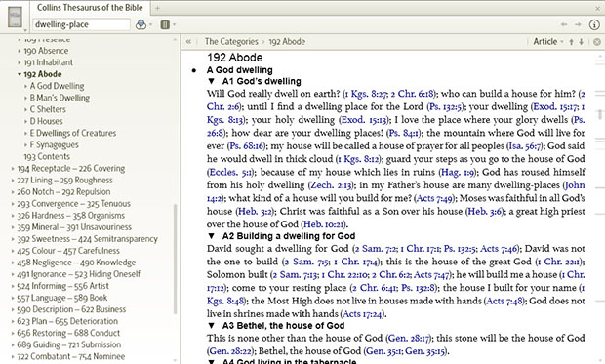Viewport: 605px width, 364px height.
Task: Collapse the 192 Abode tree node
Action: (x=20, y=74)
